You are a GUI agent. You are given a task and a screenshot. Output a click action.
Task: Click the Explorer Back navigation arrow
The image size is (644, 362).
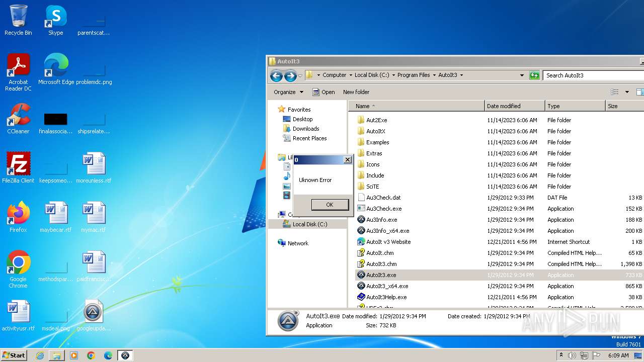click(276, 75)
